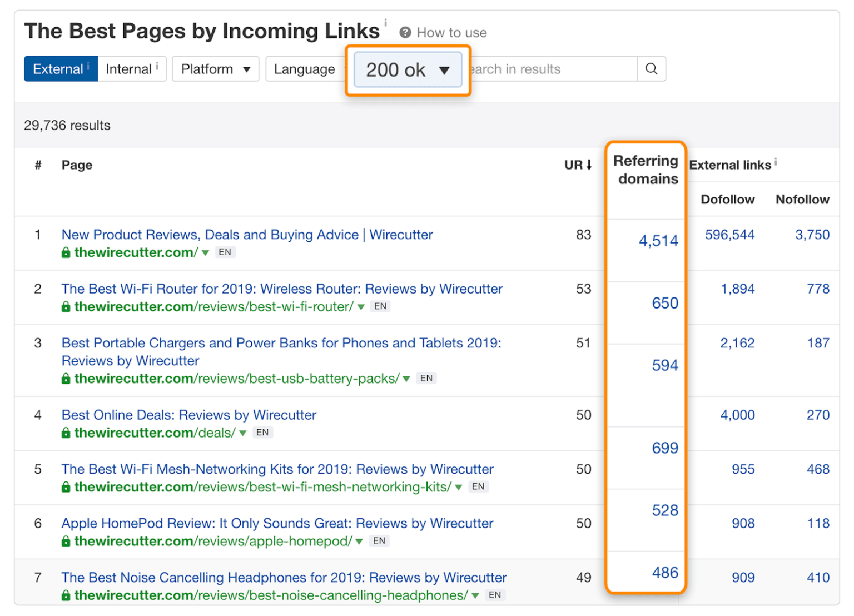Click the 596,544 dofollow links count
This screenshot has height=616, width=854.
(x=729, y=235)
